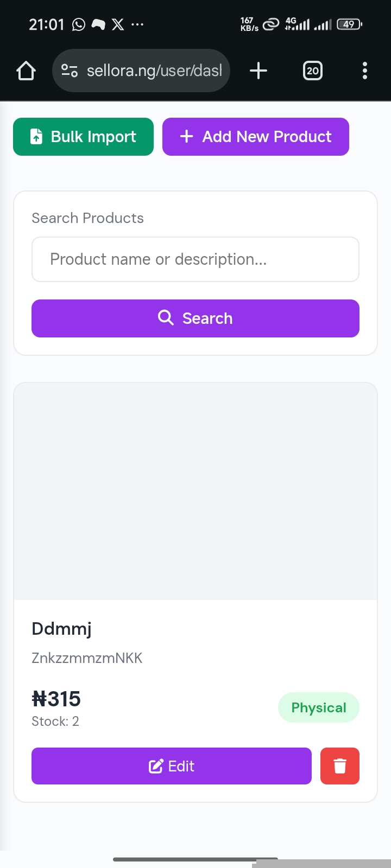Tap the Ddmmj product title
Viewport: 391px width, 868px height.
[x=61, y=629]
